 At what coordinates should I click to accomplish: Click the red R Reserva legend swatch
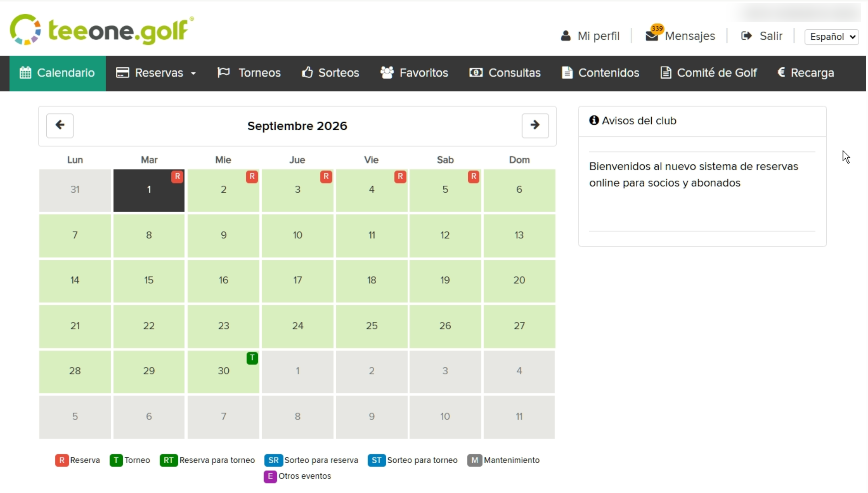tap(62, 460)
